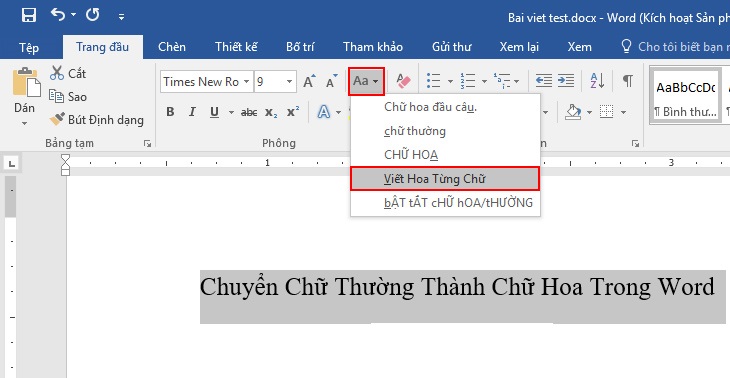Open text effects dropdown arrow
This screenshot has height=378, width=730.
point(338,112)
